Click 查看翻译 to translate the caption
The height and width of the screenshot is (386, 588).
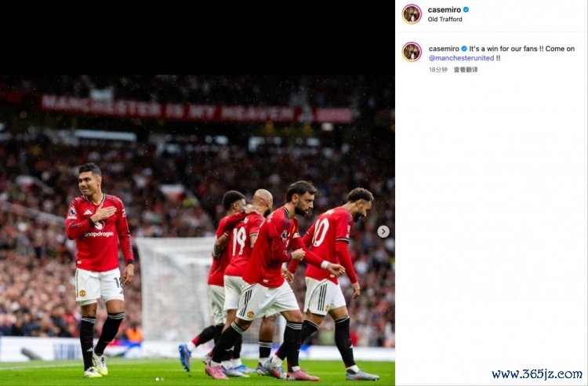[466, 69]
